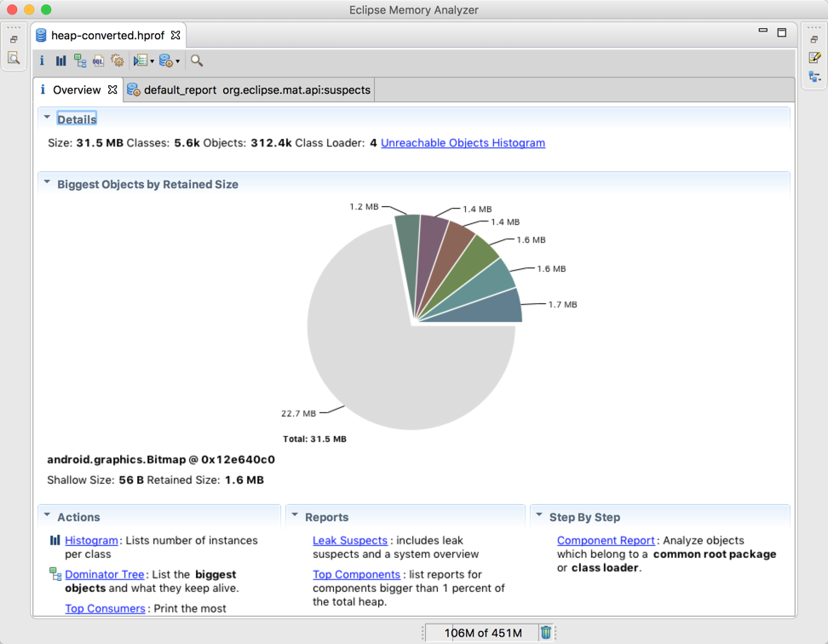This screenshot has width=828, height=644.
Task: Run expert system test toolbar icon
Action: point(140,60)
